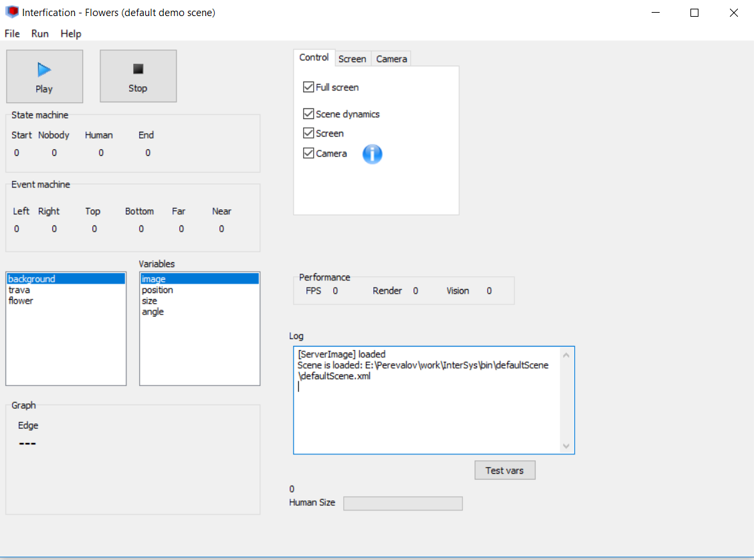The width and height of the screenshot is (754, 560).
Task: Select angle in the Variables list
Action: pos(153,312)
